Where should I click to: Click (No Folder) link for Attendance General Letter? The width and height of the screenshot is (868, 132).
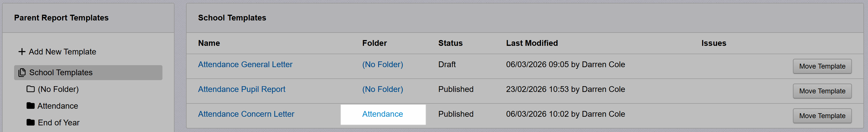click(x=382, y=65)
